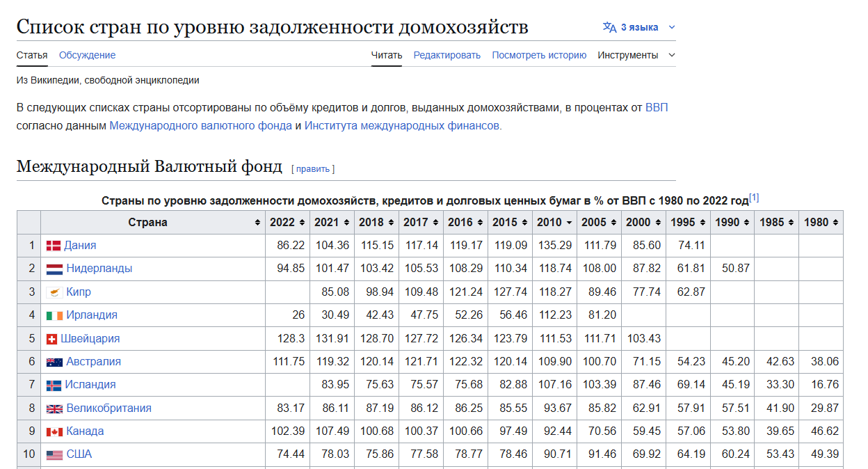Screen dimensions: 868x469
Task: Sort table by 1995 column
Action: tap(688, 223)
